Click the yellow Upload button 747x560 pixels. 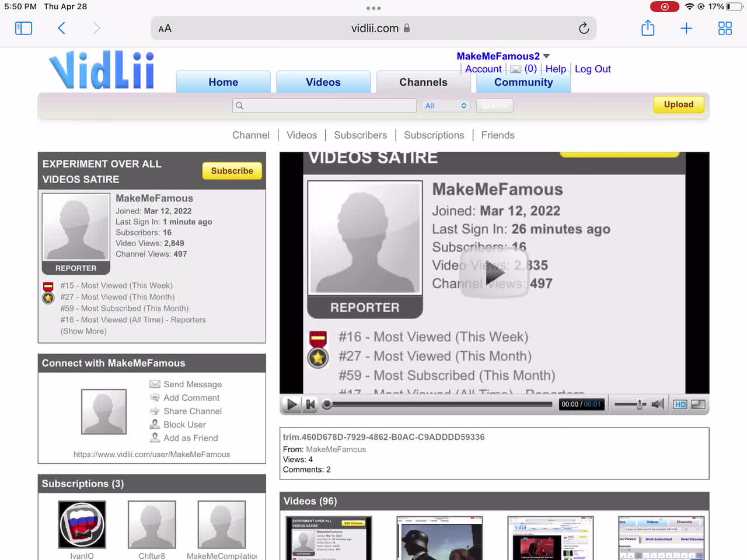click(x=679, y=104)
